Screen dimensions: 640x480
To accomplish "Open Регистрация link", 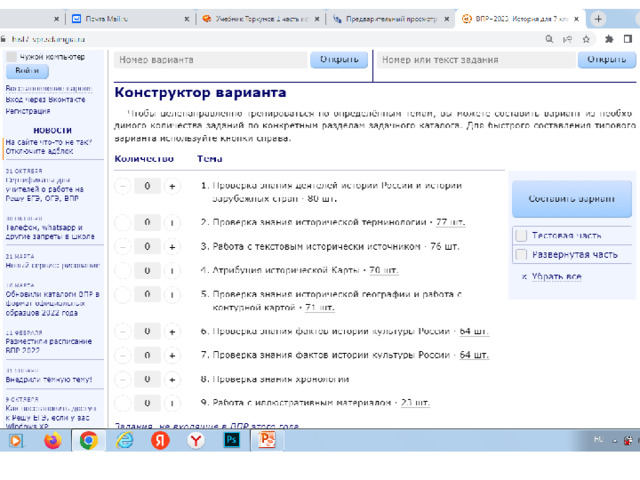I will pos(28,111).
